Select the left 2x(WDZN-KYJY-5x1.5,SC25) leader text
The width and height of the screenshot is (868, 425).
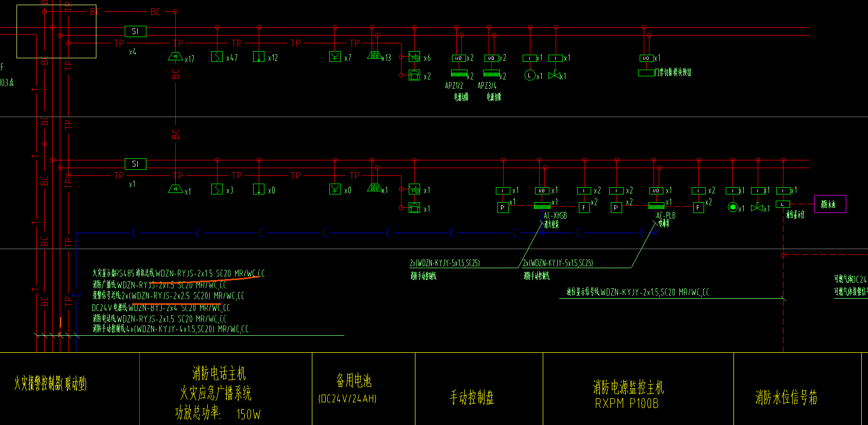point(445,263)
